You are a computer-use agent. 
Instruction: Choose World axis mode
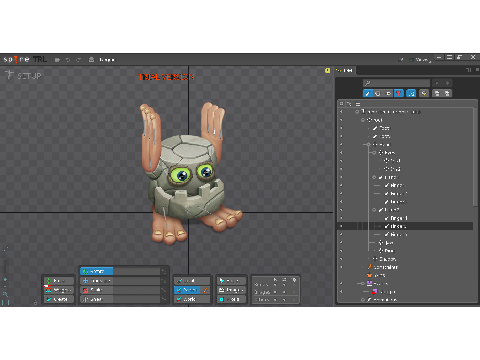click(x=192, y=299)
